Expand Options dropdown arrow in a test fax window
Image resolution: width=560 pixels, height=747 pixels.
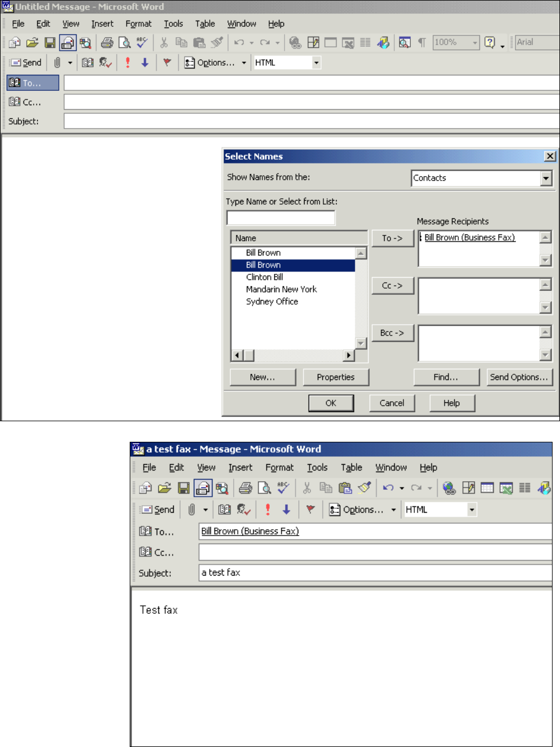point(394,510)
